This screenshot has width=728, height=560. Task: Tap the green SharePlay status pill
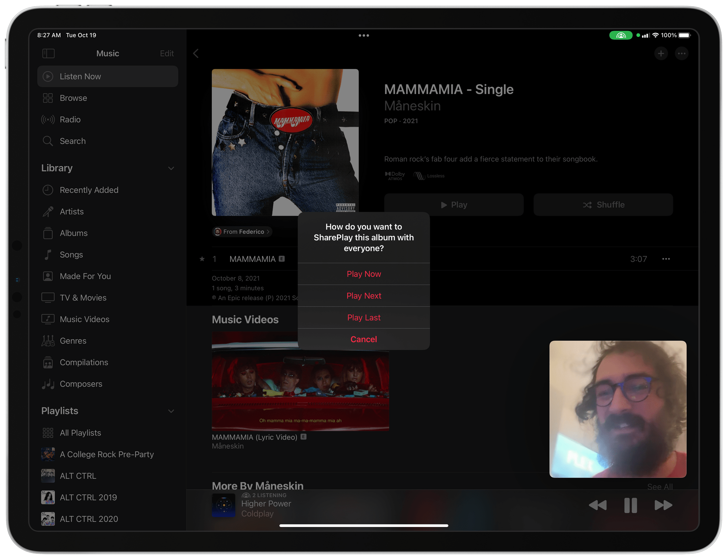(x=621, y=35)
